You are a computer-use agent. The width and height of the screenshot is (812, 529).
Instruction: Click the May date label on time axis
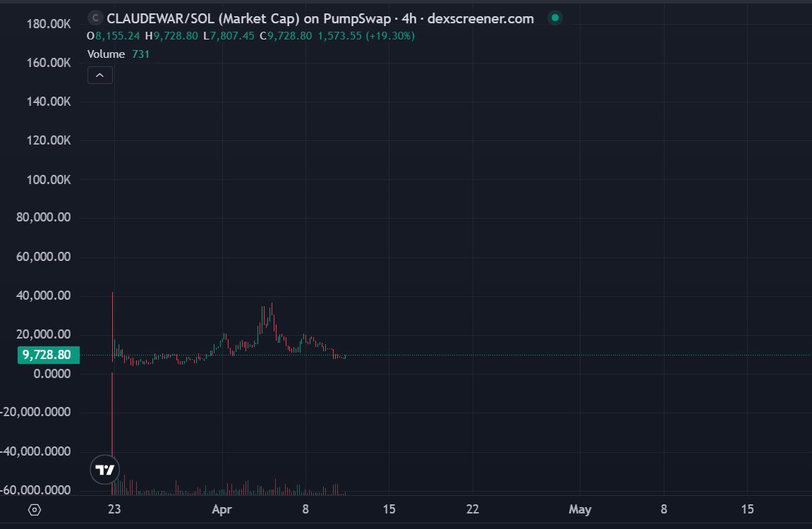(580, 509)
